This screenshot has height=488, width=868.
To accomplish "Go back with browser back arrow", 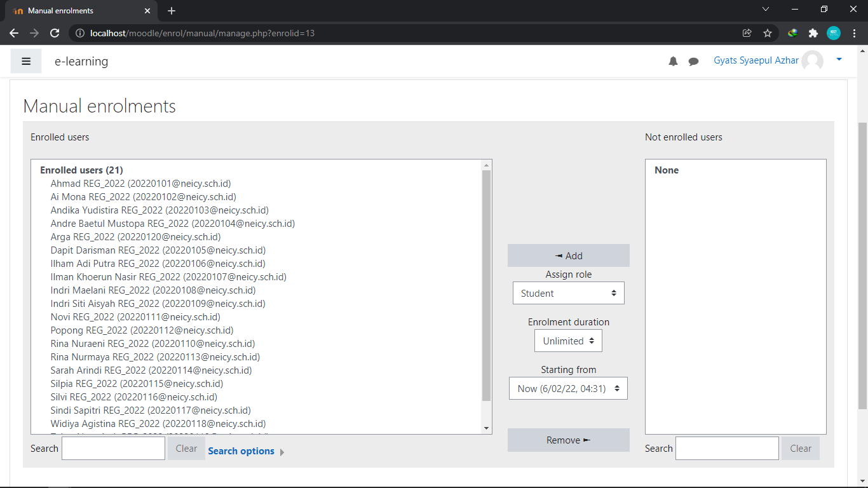I will 14,33.
